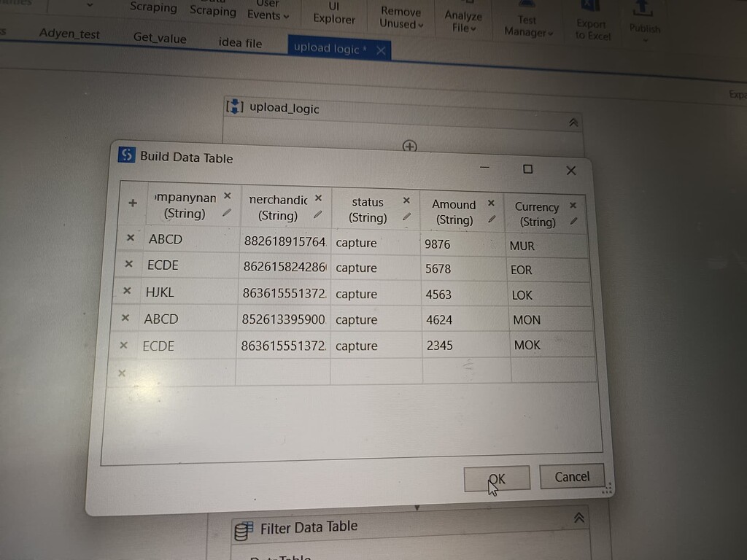Add a new column with the plus icon
Viewport: 747px width, 560px height.
pos(131,204)
